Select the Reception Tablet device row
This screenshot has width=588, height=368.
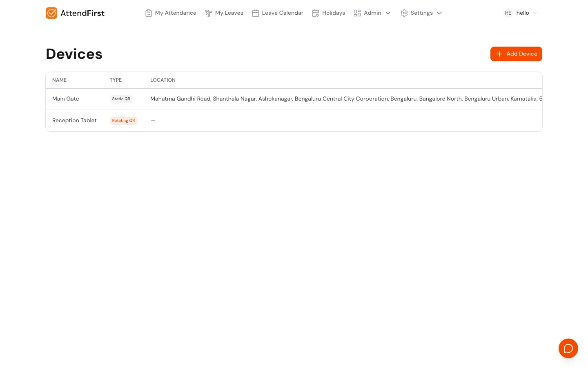(74, 121)
